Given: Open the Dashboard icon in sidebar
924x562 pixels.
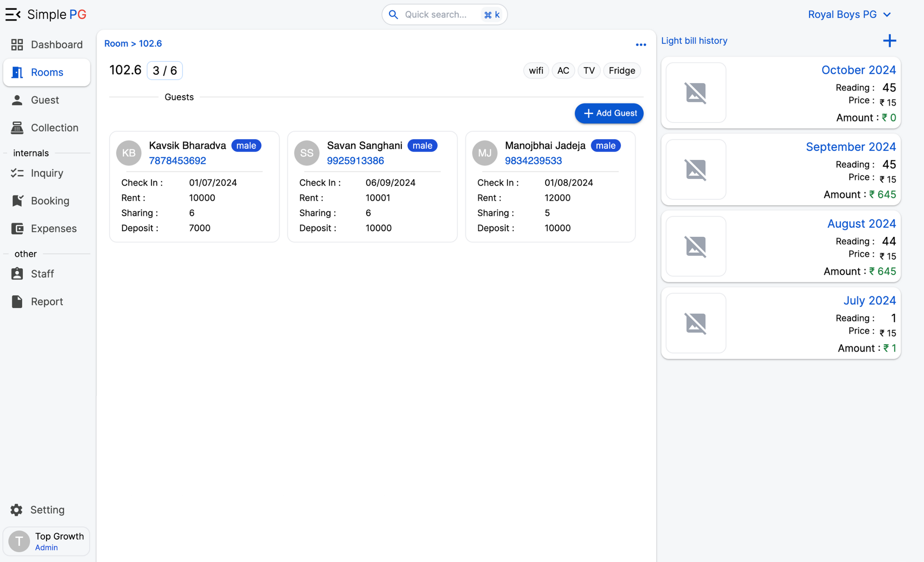Looking at the screenshot, I should coord(17,45).
